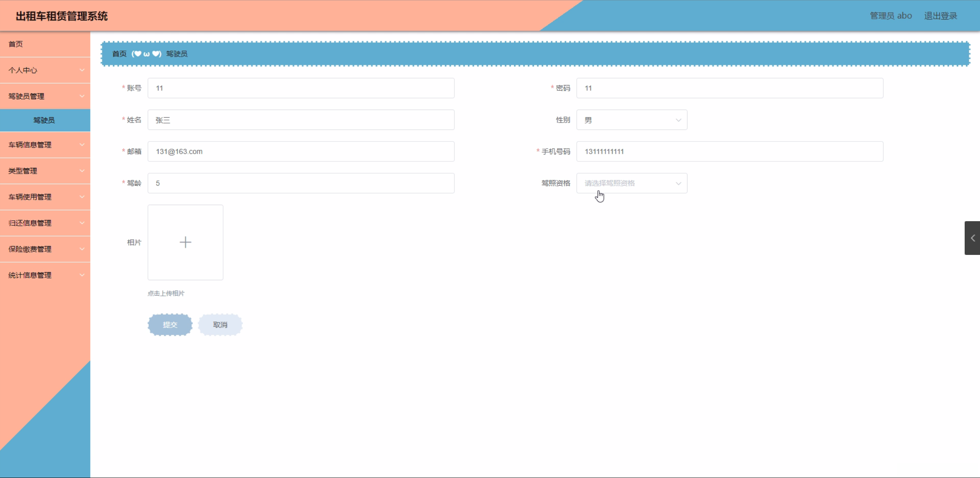
Task: Click the 驾龄 driving years field
Action: point(301,183)
